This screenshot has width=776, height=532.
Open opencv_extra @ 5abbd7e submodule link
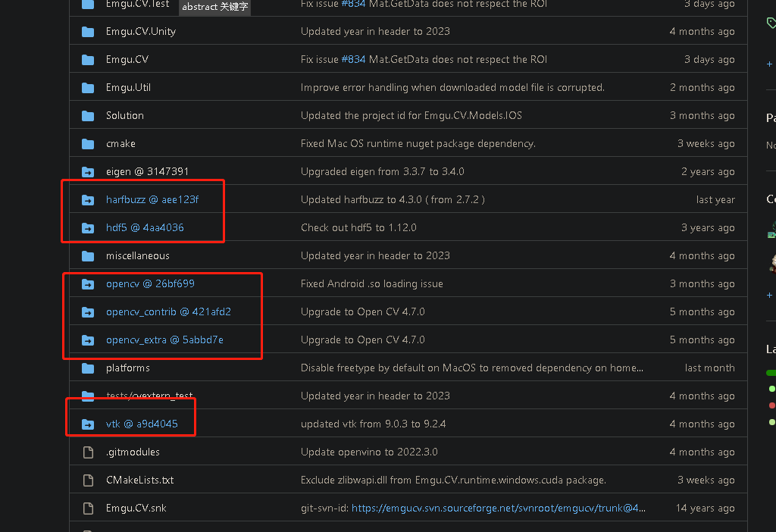coord(164,340)
